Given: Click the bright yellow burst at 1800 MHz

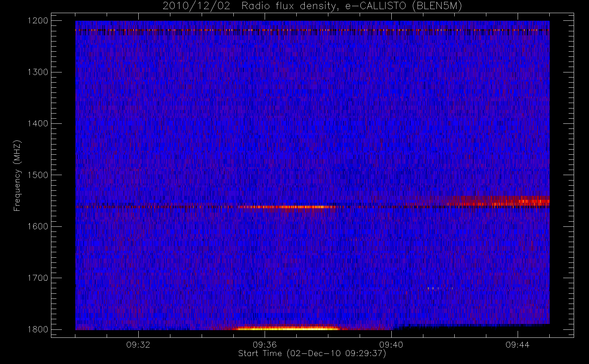Looking at the screenshot, I should (x=288, y=328).
